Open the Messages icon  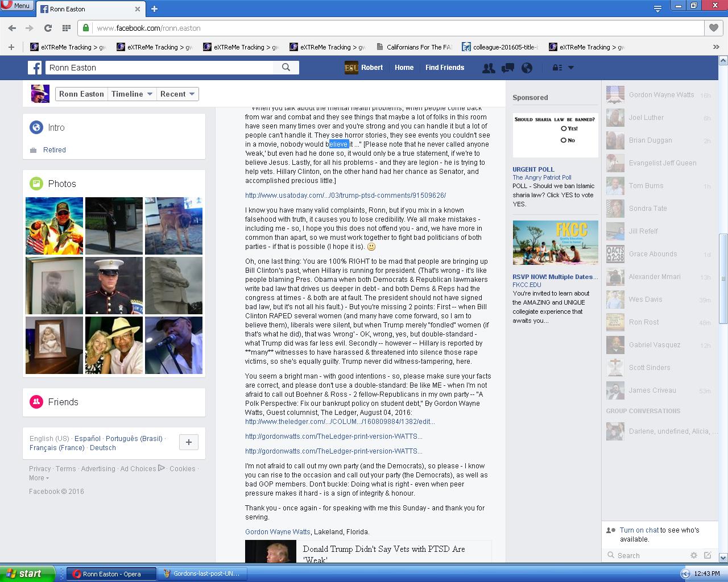click(x=507, y=68)
